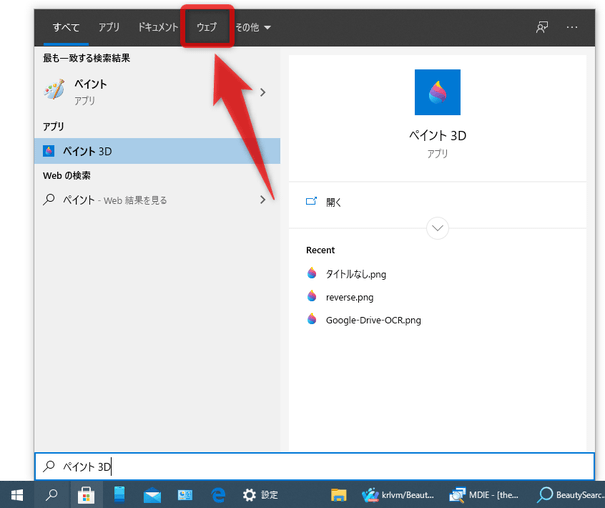
Task: Click the feedback icon in the search header
Action: [x=542, y=27]
